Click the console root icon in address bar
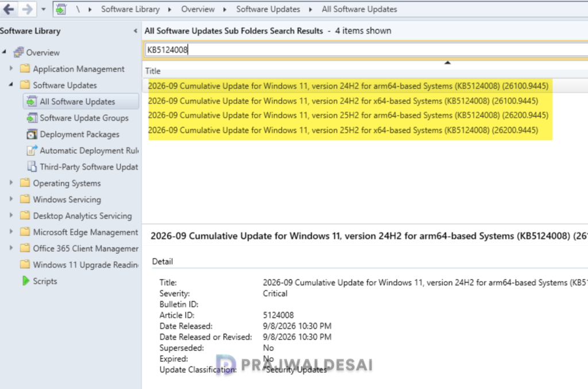 point(61,9)
